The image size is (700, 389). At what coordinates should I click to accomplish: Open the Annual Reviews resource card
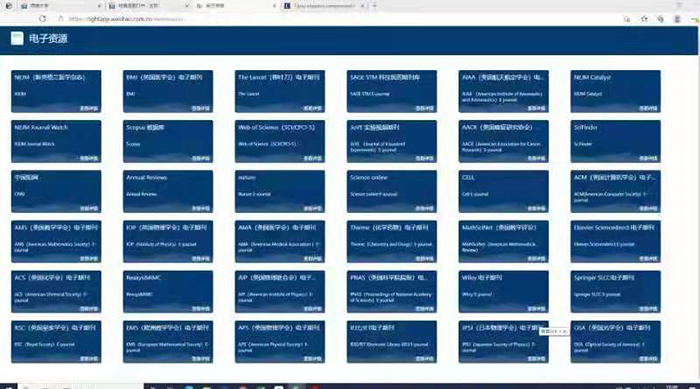point(168,191)
